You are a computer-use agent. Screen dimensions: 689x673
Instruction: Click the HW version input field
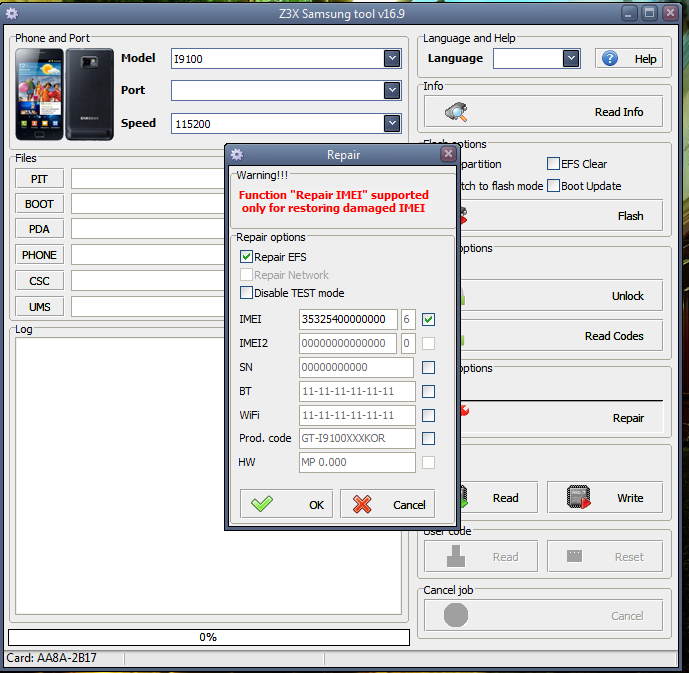(357, 462)
